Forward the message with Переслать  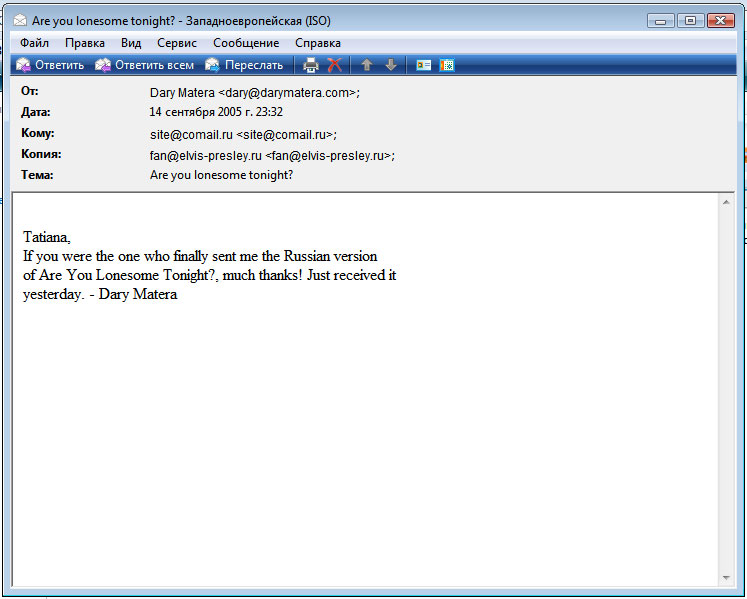244,65
